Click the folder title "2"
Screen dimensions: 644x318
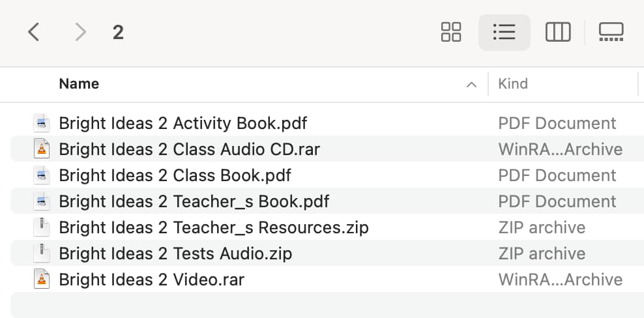click(118, 33)
